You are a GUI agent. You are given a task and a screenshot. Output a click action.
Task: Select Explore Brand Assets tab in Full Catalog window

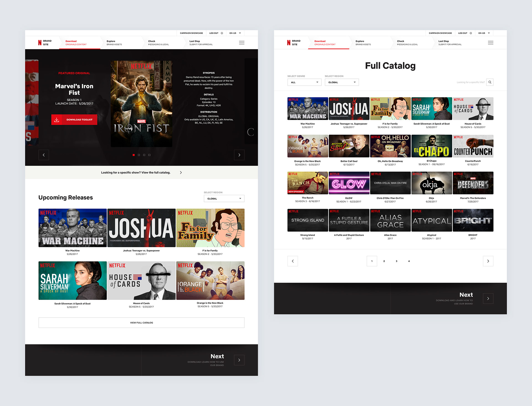coord(370,42)
